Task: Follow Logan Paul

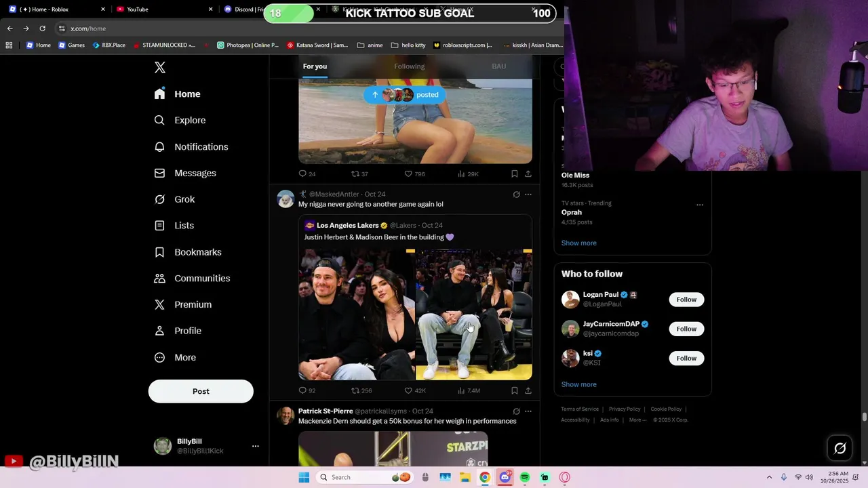Action: tap(686, 300)
